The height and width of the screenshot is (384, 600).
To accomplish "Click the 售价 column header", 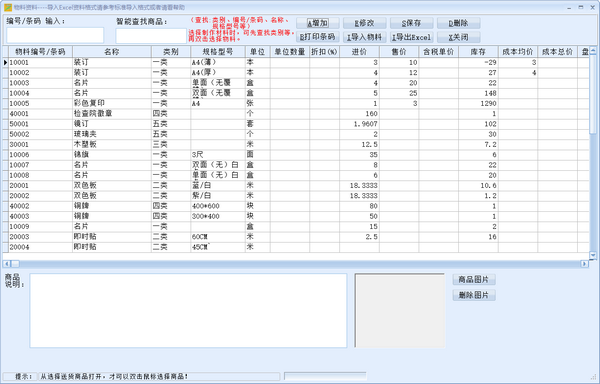I will (x=399, y=52).
